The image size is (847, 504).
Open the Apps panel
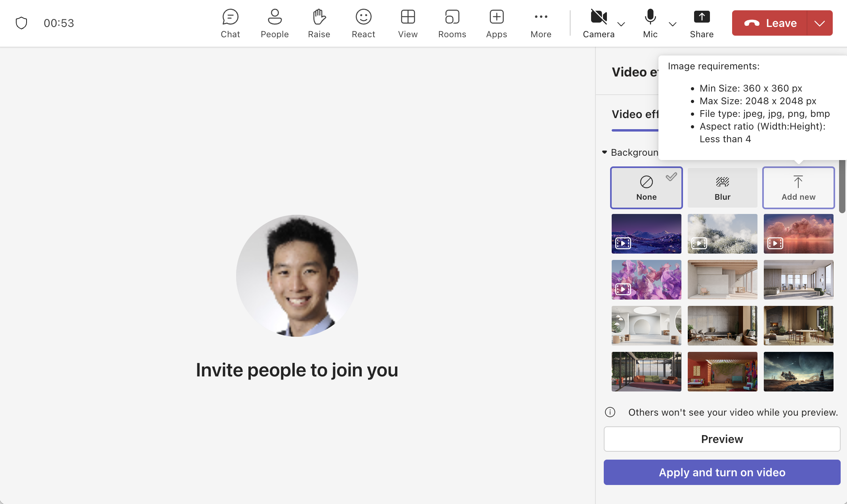[496, 23]
